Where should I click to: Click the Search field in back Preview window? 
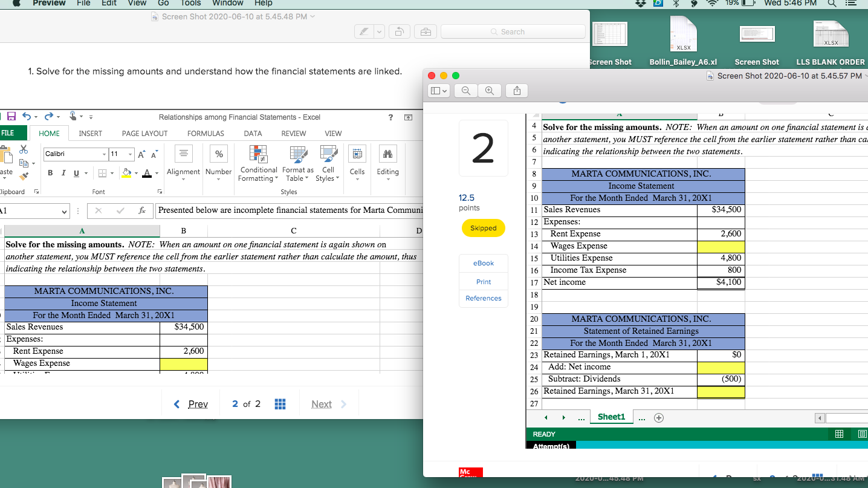tap(513, 31)
